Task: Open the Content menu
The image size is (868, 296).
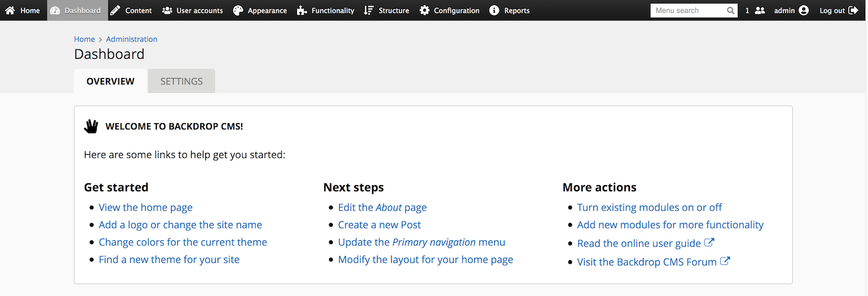Action: (131, 11)
